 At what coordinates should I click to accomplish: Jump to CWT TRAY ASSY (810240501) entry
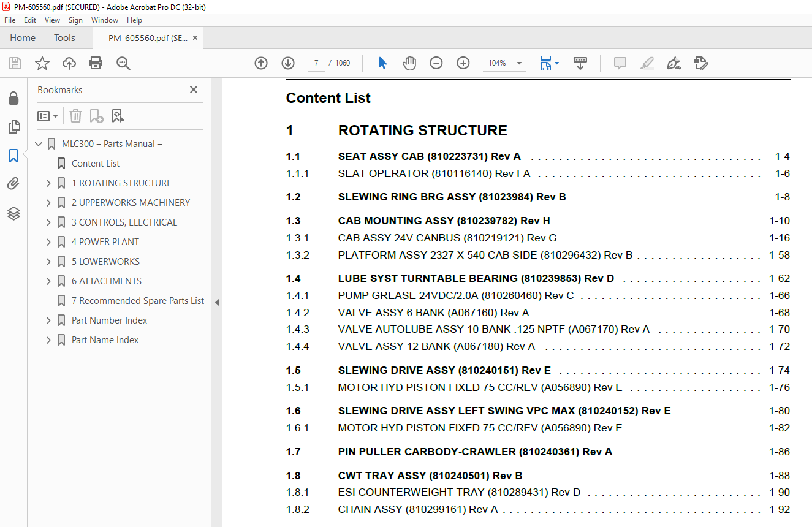coord(430,476)
